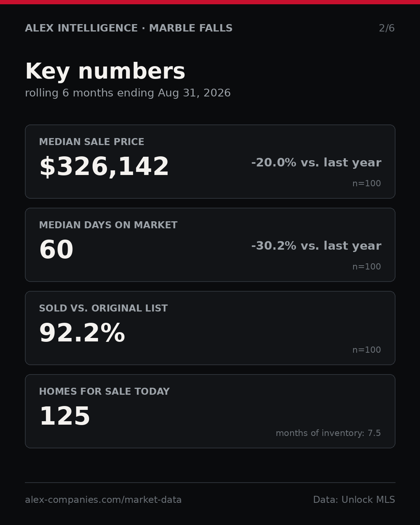Select the Sold vs. Original List label
The width and height of the screenshot is (420, 525).
pyautogui.click(x=103, y=308)
